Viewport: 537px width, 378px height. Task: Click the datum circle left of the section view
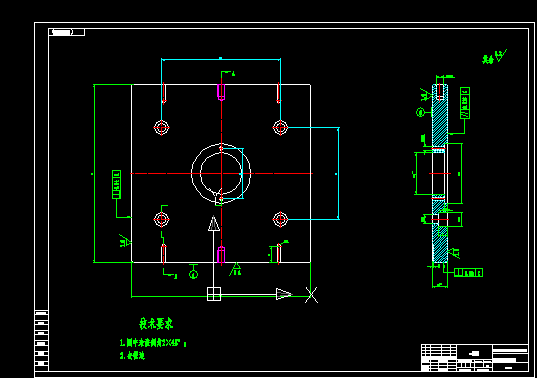coord(420,112)
